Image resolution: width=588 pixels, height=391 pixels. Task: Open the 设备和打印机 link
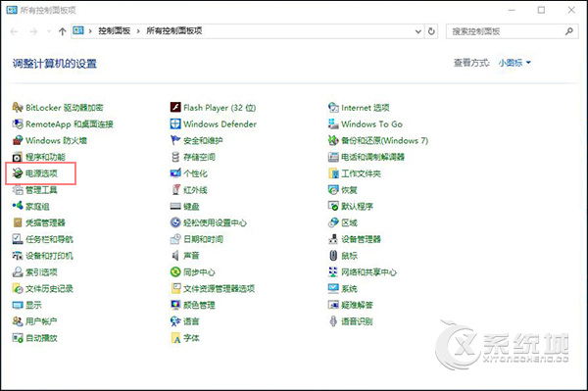point(49,256)
